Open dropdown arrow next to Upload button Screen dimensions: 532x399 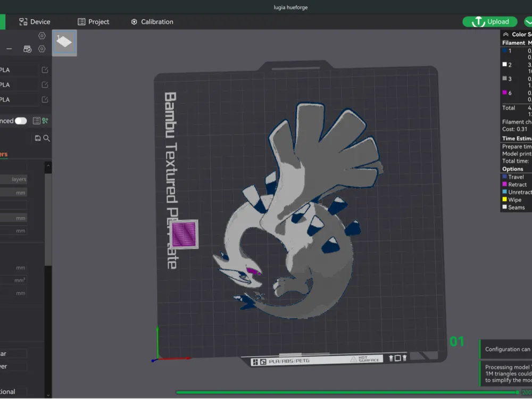pos(528,22)
